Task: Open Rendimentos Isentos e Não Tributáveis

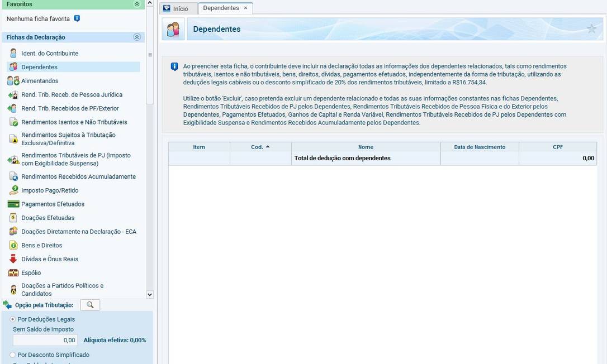Action: point(74,122)
